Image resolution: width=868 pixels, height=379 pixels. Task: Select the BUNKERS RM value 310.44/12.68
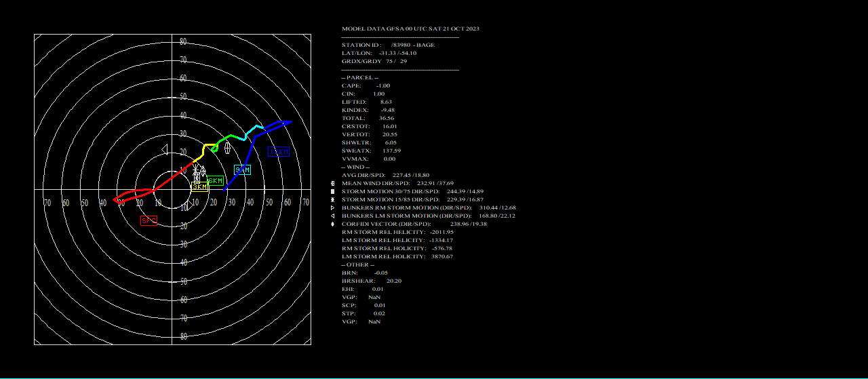(x=497, y=207)
